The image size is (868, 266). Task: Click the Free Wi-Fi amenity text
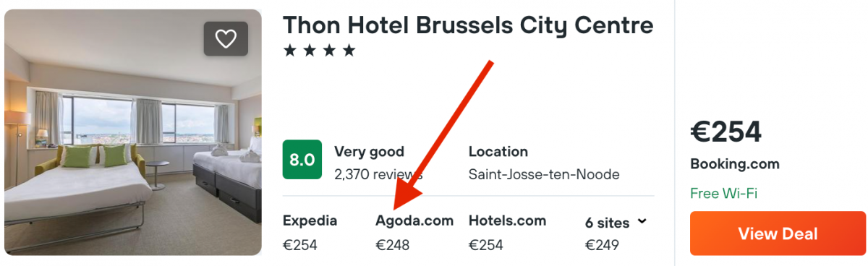(x=723, y=193)
